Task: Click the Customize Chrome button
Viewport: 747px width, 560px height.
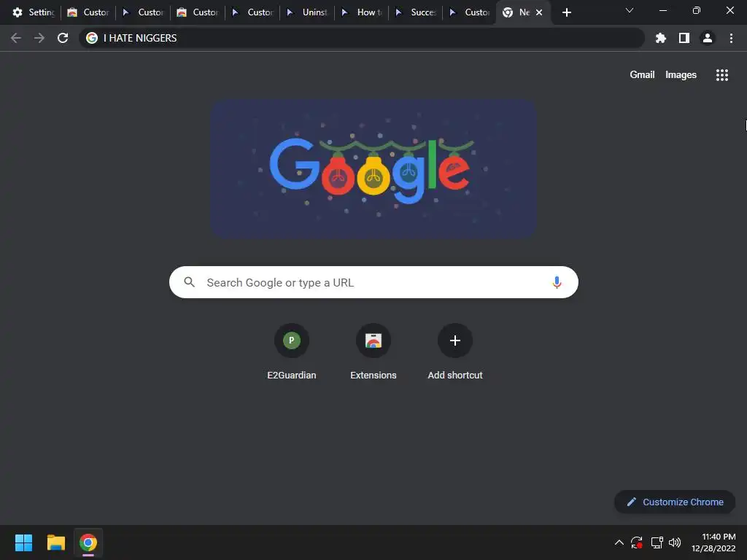Action: (675, 502)
